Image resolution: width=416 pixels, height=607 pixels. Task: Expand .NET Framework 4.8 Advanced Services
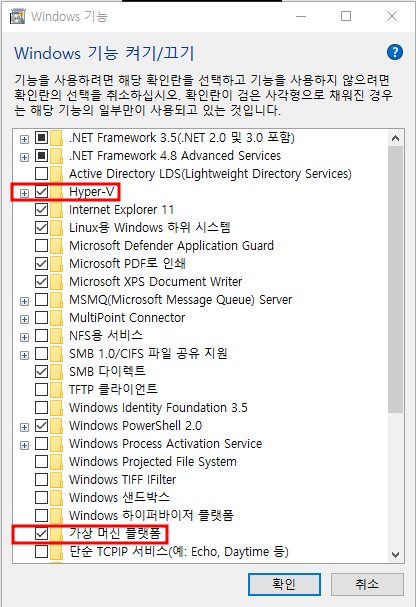tap(24, 157)
